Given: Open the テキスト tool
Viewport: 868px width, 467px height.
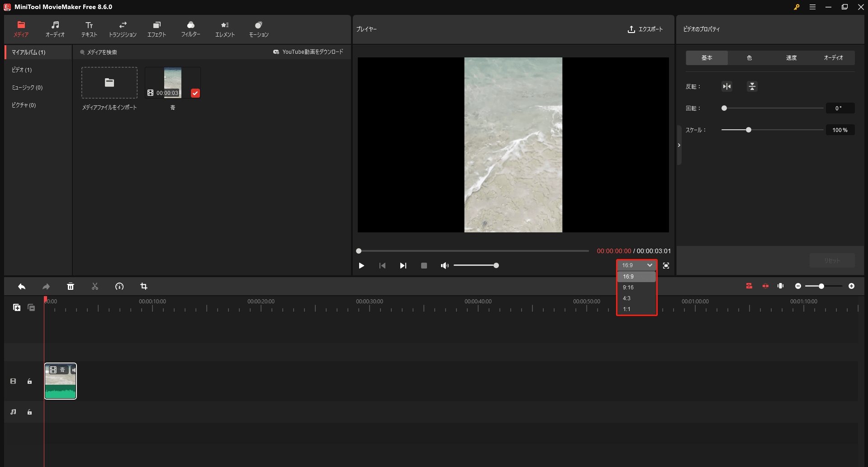Looking at the screenshot, I should [x=89, y=28].
